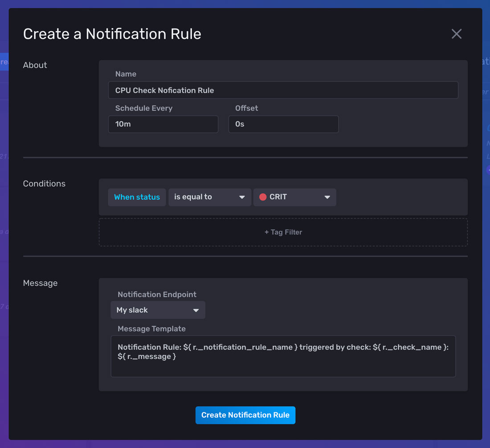The image size is (490, 448).
Task: Click the Conditions section heading
Action: click(44, 183)
